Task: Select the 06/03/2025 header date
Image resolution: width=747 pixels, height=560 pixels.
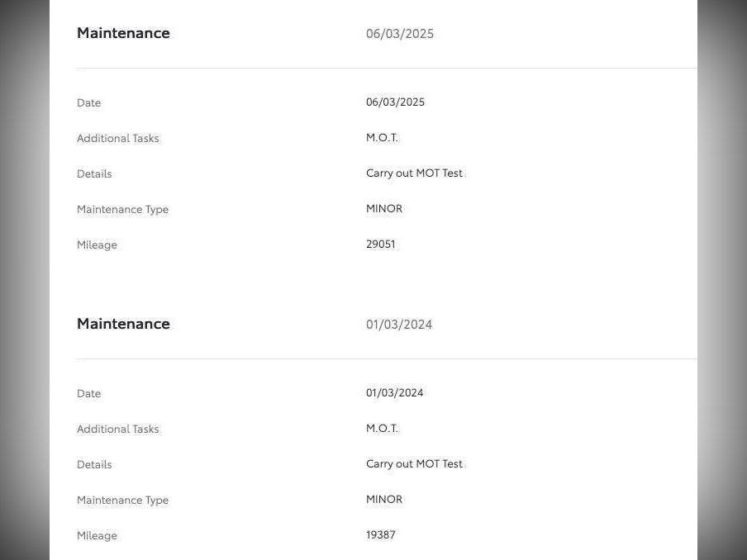Action: (400, 34)
